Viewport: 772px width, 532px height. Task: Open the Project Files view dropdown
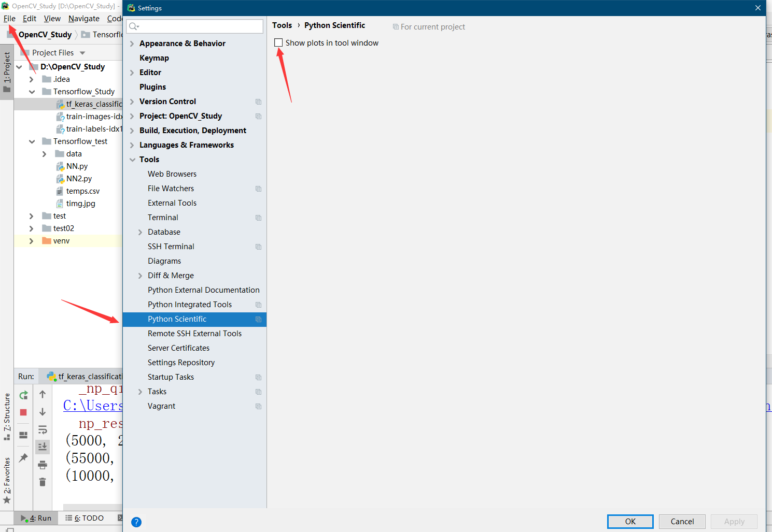pos(81,52)
